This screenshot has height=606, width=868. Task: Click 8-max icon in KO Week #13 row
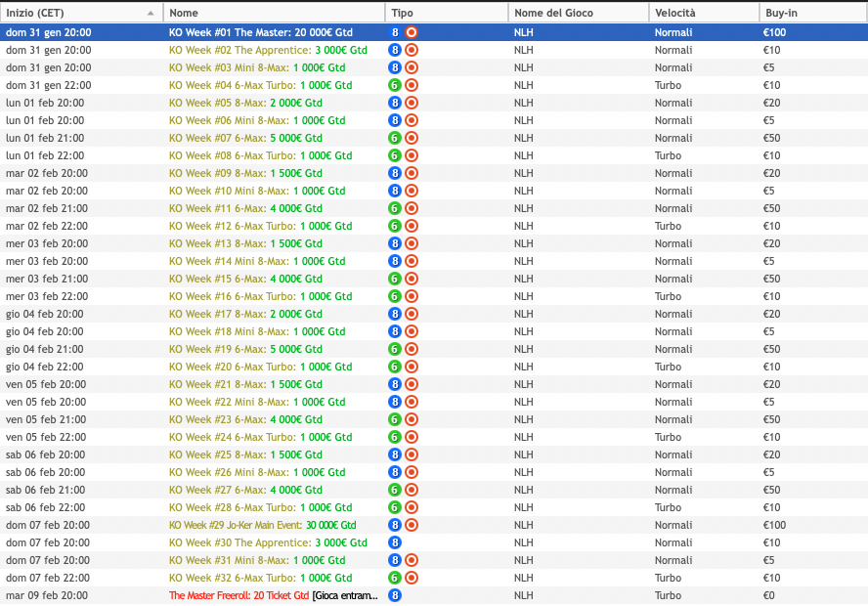click(x=395, y=243)
